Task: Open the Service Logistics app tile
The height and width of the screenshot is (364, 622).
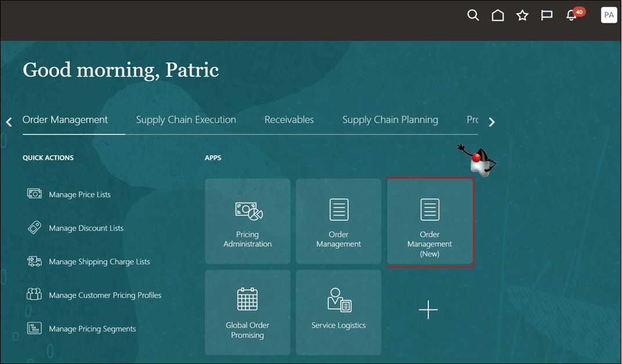Action: [338, 312]
